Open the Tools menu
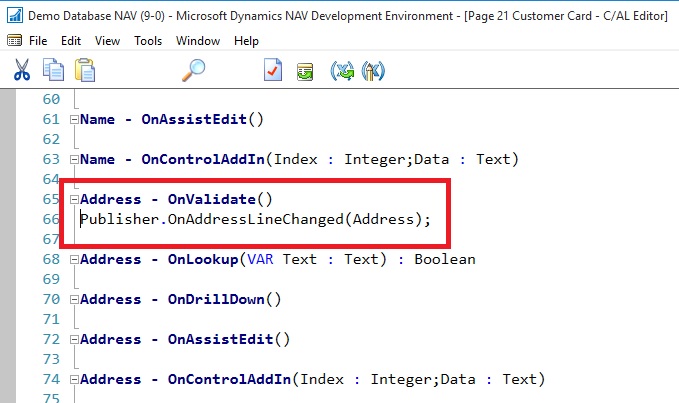This screenshot has height=403, width=679. pos(148,41)
